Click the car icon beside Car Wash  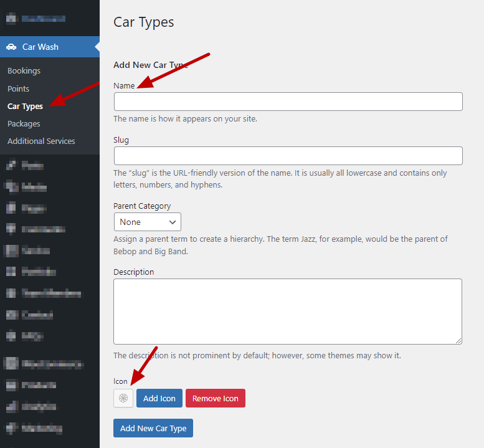pos(12,47)
